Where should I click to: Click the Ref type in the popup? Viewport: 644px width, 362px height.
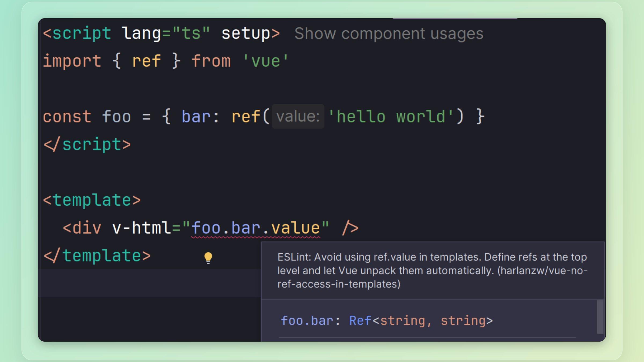[x=360, y=321]
